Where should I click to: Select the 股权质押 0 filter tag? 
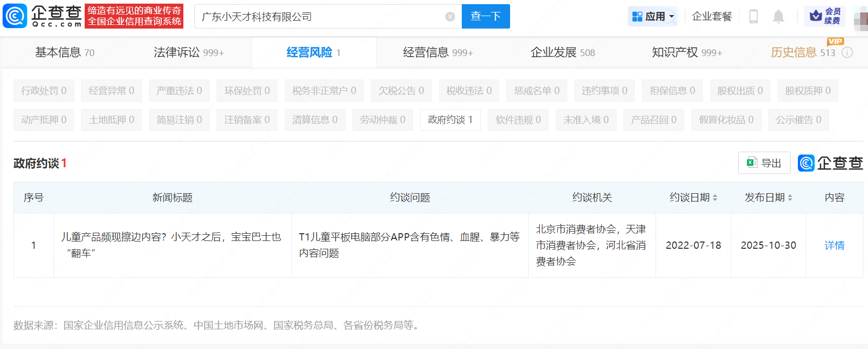(x=807, y=91)
